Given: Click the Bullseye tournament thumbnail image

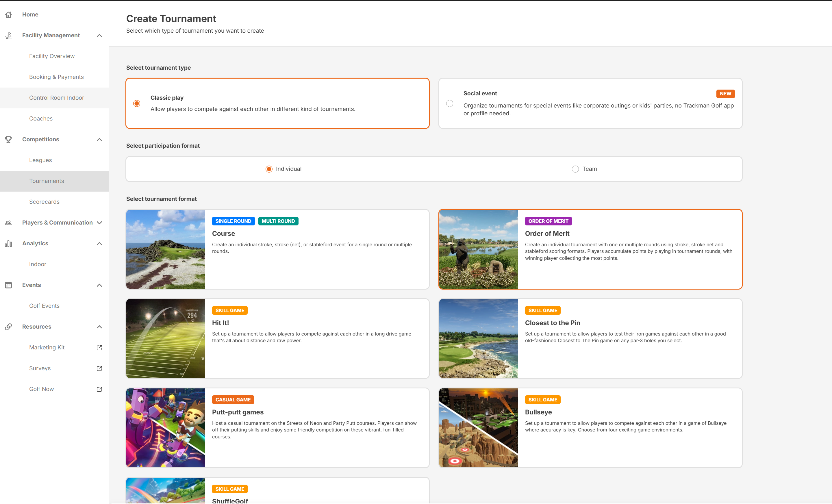Looking at the screenshot, I should click(x=479, y=428).
